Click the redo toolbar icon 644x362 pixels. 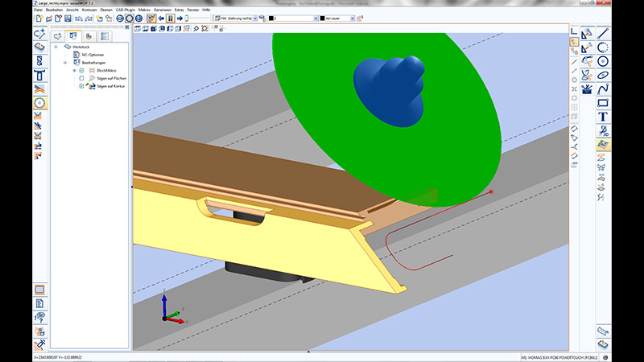(x=89, y=19)
